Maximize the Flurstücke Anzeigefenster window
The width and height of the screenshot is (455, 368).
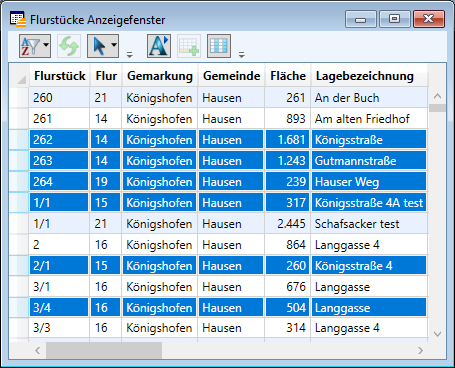coord(394,19)
